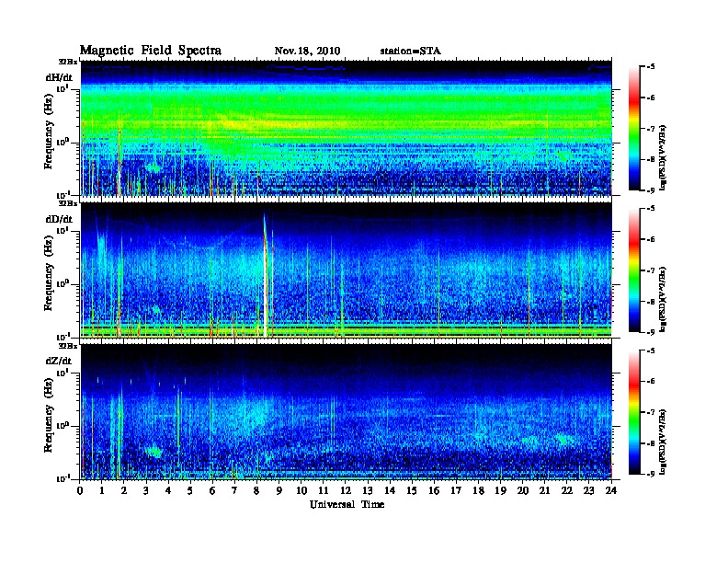
Task: Click hour 23 on the Universal Time axis
Action: 588,490
